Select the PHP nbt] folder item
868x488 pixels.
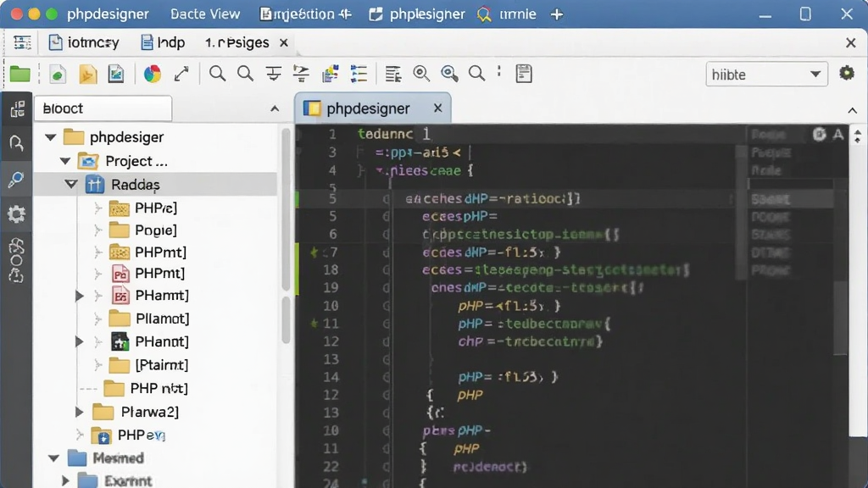click(146, 388)
